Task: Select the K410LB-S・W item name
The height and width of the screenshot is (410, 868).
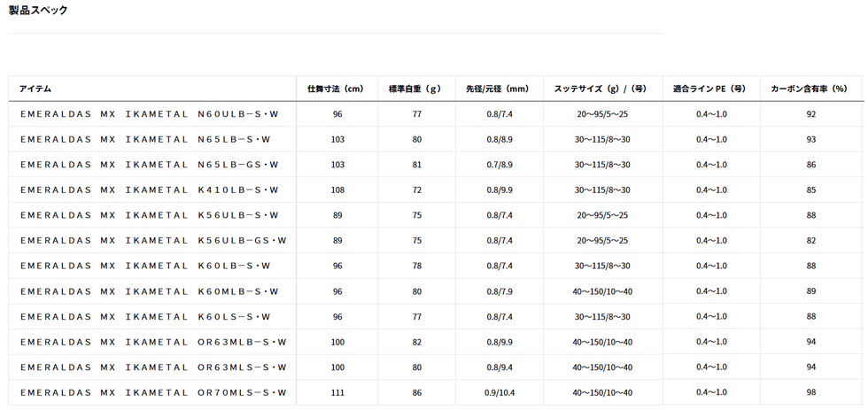Action: tap(150, 190)
